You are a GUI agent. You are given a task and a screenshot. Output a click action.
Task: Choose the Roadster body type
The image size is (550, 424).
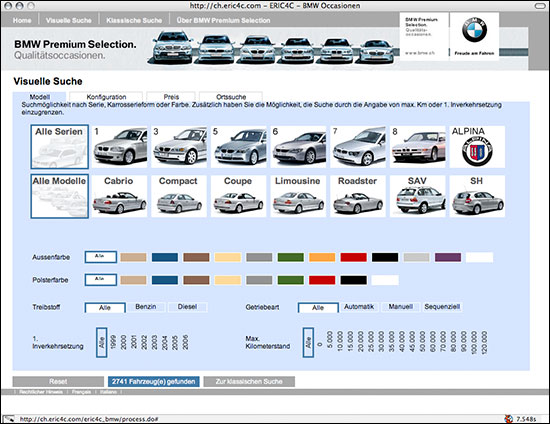coord(358,196)
